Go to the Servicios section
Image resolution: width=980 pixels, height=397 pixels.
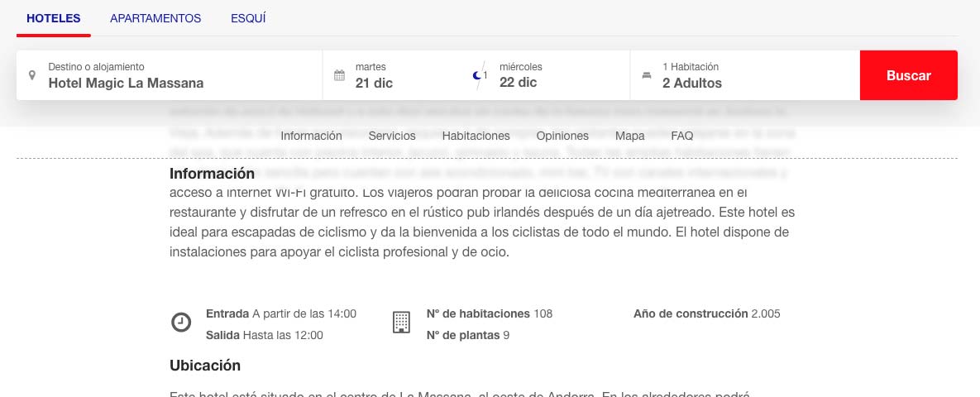tap(392, 136)
